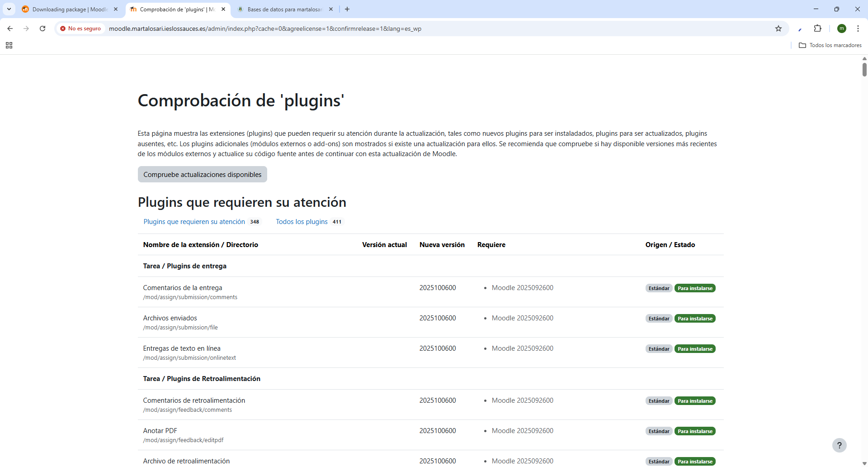This screenshot has height=467, width=868.
Task: Open the green profile avatar menu
Action: point(842,29)
